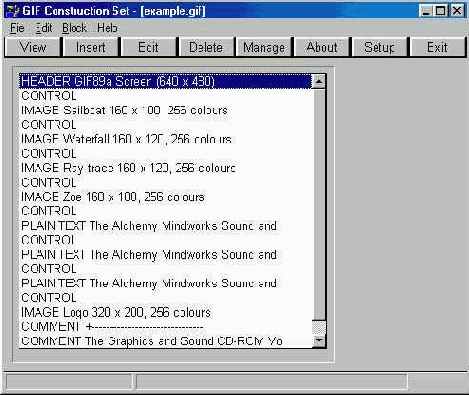Click the View toolbar button

(x=33, y=47)
